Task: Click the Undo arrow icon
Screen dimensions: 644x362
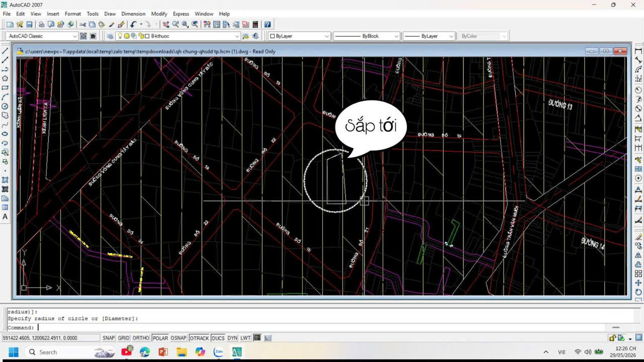Action: (x=133, y=24)
